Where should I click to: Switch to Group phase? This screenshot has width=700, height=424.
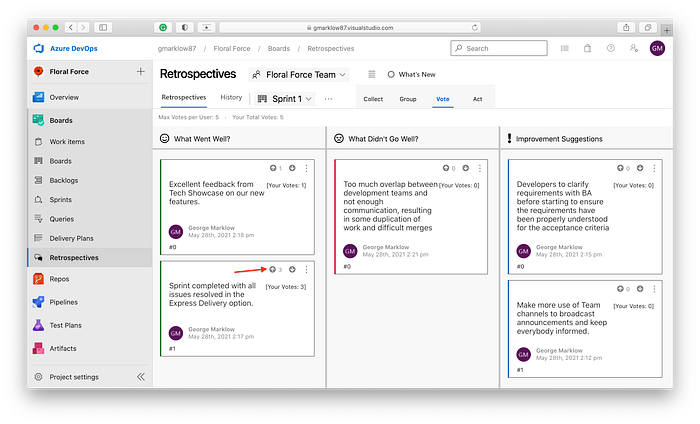408,99
